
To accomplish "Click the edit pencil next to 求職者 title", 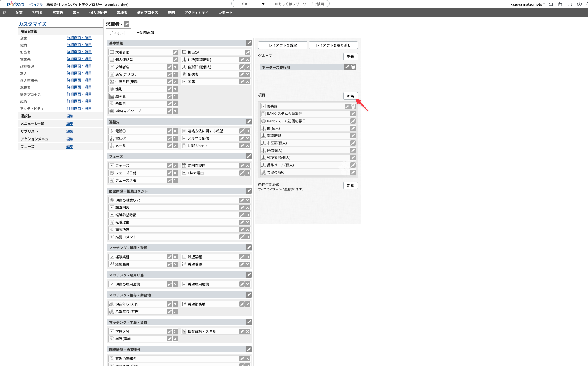I will pyautogui.click(x=127, y=24).
